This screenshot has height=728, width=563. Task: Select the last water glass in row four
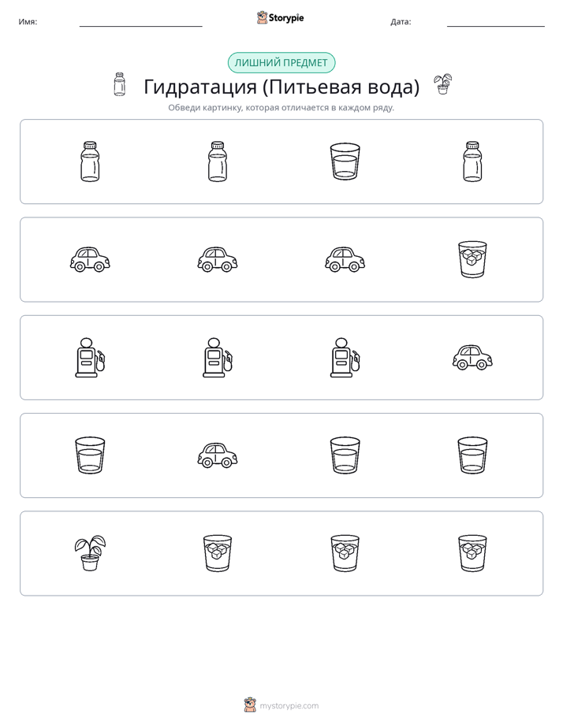[472, 455]
